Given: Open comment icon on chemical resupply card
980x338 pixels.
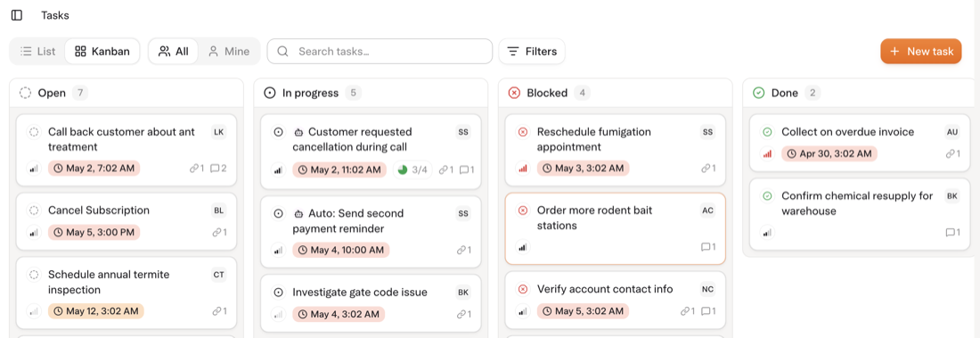Looking at the screenshot, I should 952,232.
